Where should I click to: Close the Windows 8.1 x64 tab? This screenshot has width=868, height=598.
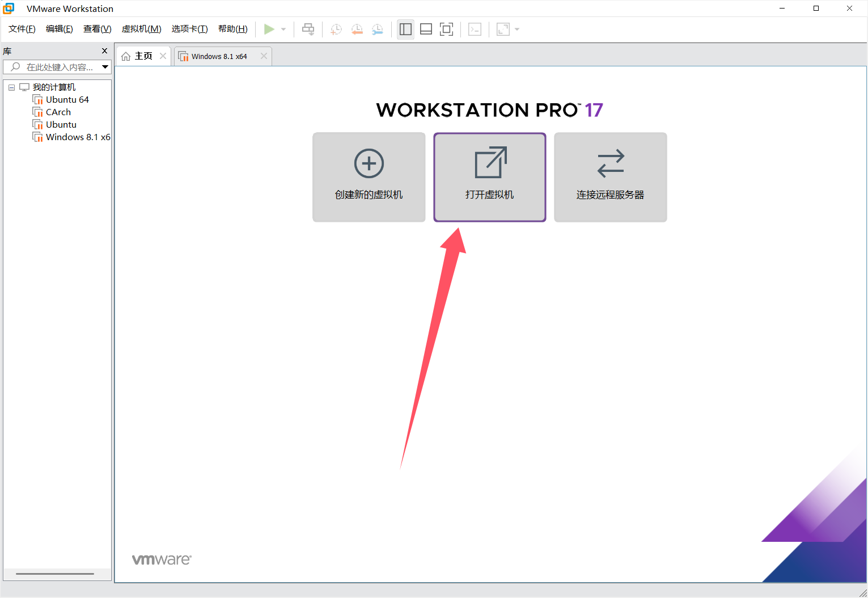[x=264, y=56]
